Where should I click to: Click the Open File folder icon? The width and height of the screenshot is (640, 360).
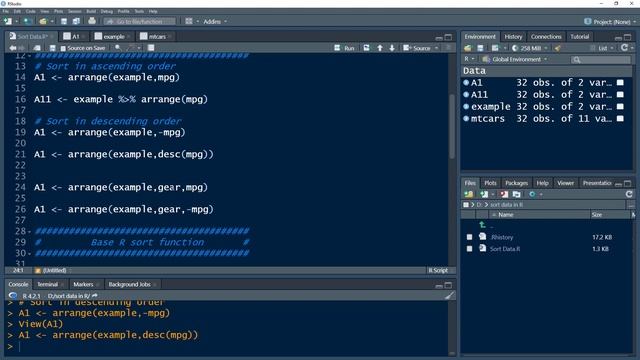click(x=43, y=21)
